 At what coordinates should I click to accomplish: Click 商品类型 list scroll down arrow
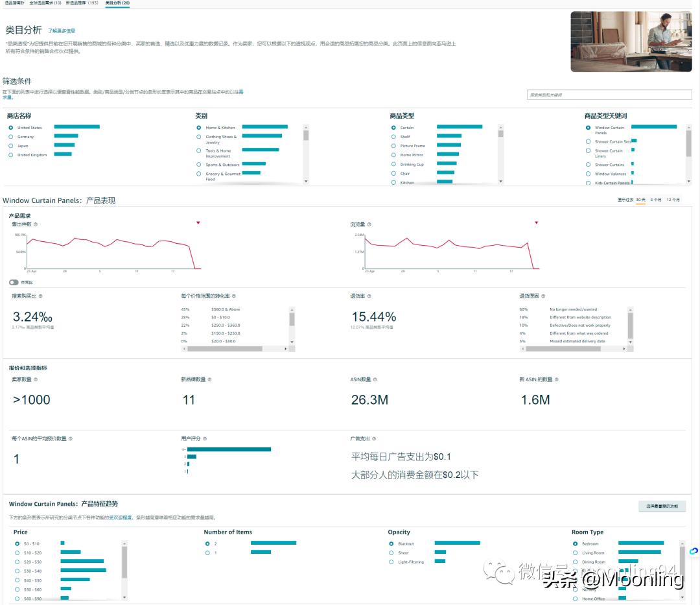tap(501, 182)
